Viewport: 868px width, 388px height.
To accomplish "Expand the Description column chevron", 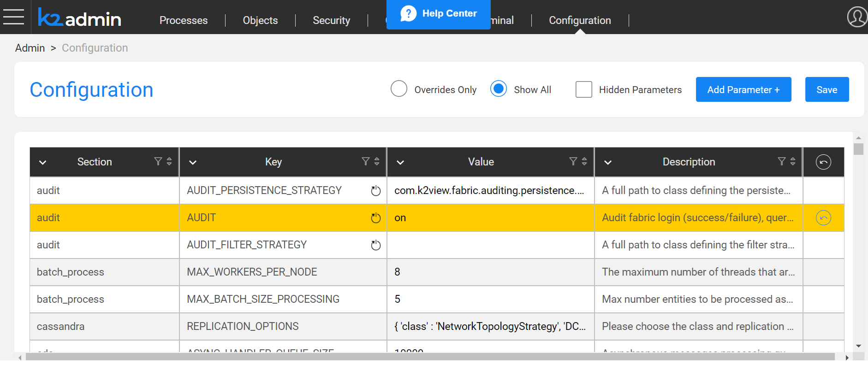I will (608, 162).
